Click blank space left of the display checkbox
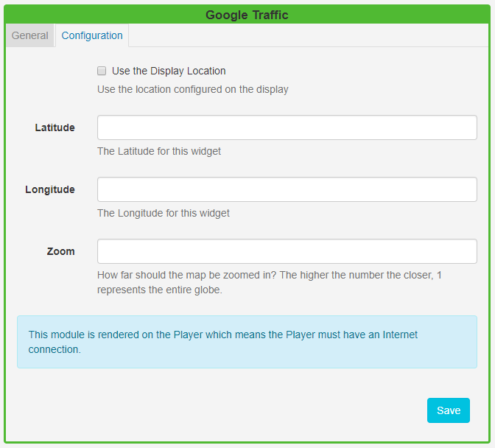Viewport: 495px width, 448px height. (52, 71)
